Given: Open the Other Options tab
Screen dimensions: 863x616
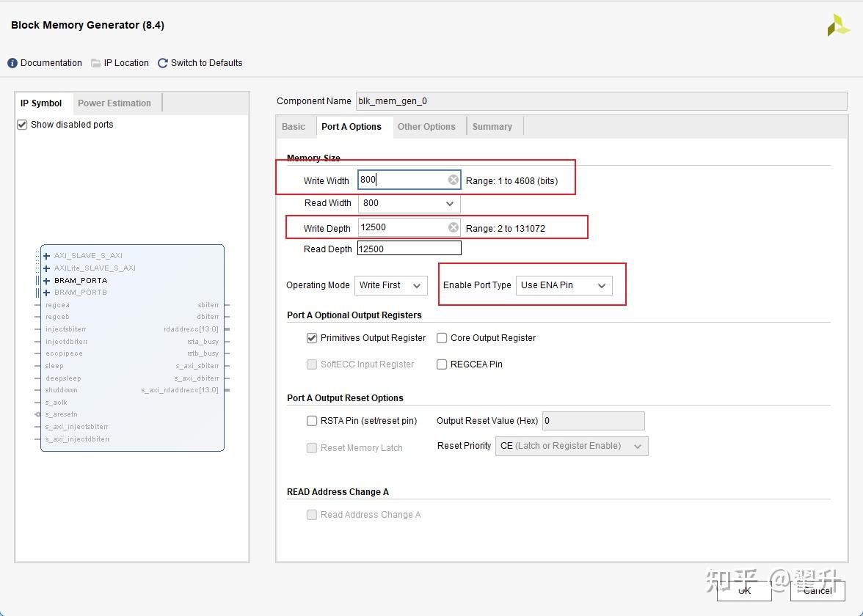Looking at the screenshot, I should [x=426, y=126].
